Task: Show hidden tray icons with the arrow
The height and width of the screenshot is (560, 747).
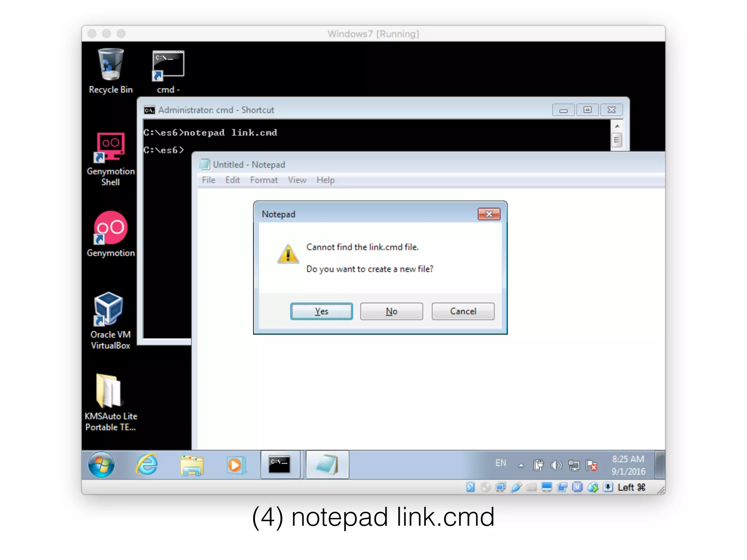Action: click(x=521, y=465)
